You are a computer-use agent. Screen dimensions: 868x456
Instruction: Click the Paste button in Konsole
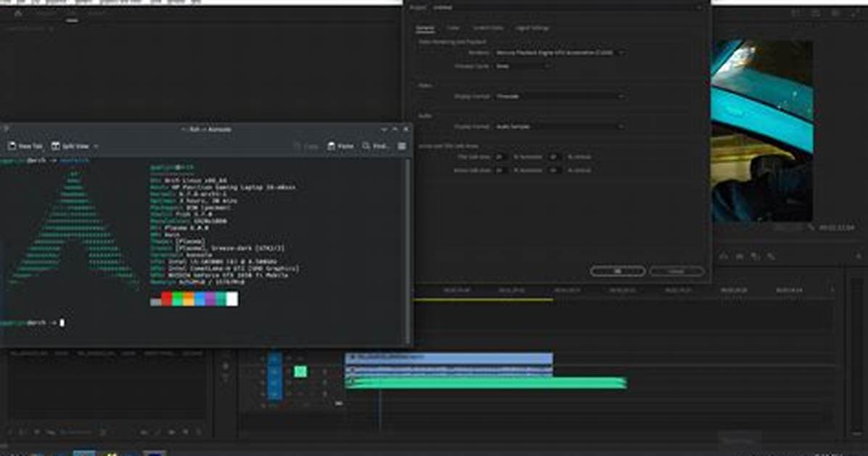click(340, 146)
